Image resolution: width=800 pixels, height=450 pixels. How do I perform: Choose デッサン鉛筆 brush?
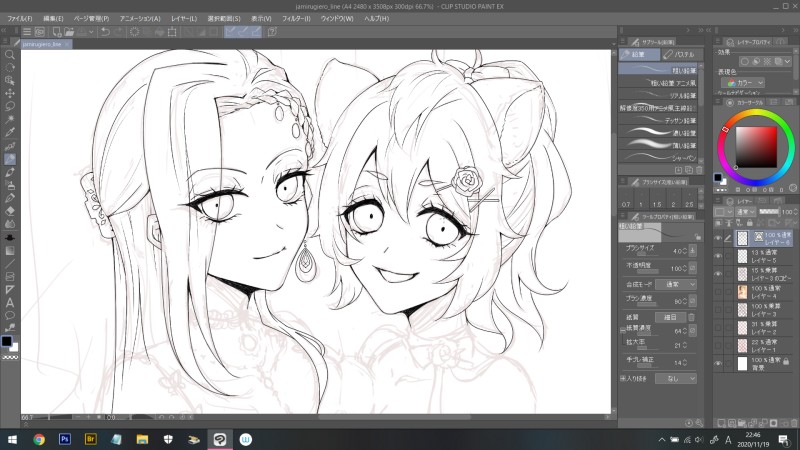[658, 120]
